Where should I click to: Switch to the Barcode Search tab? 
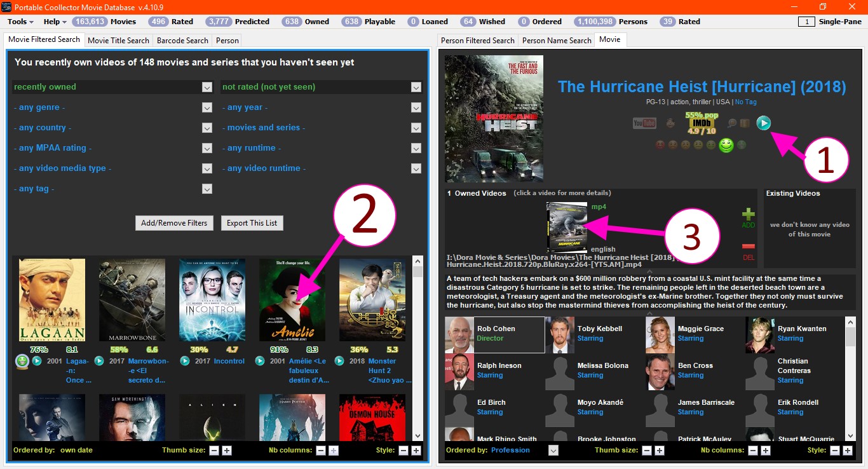(182, 40)
